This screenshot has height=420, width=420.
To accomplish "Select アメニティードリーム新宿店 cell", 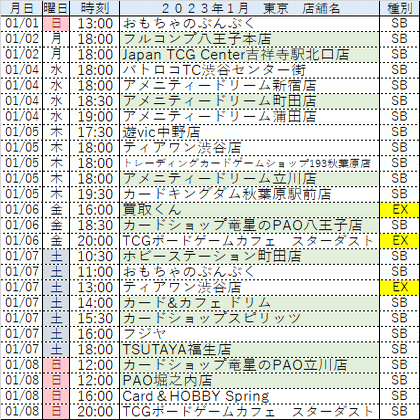I will 249,85.
